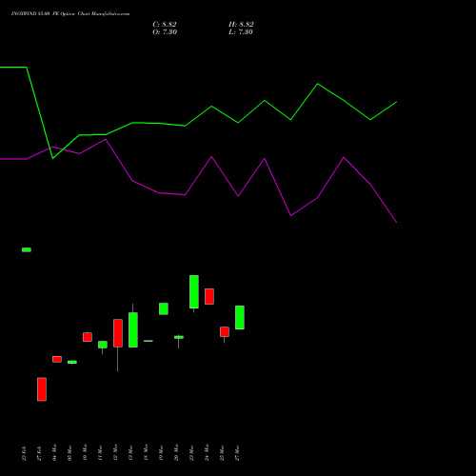
Task: Click the red candle for 10 Mar
Action: pos(88,337)
